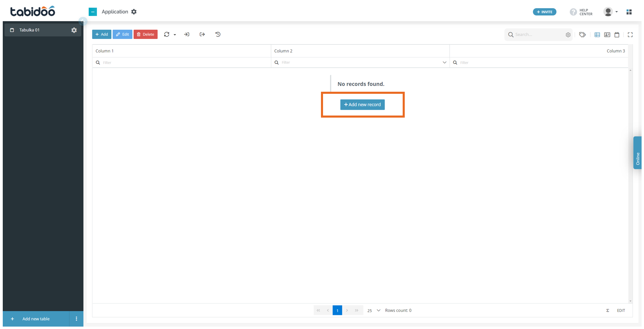Open the refresh options dropdown arrow
Viewport: 644px width, 329px height.
click(175, 34)
